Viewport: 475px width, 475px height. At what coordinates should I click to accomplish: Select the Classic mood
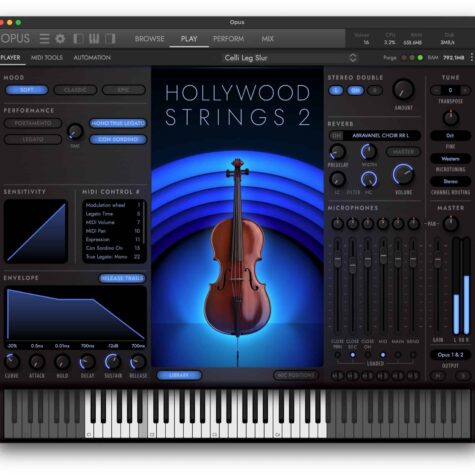point(75,90)
